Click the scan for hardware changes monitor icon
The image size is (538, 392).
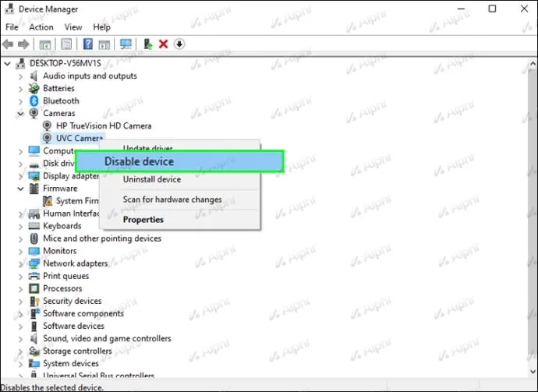pos(126,44)
